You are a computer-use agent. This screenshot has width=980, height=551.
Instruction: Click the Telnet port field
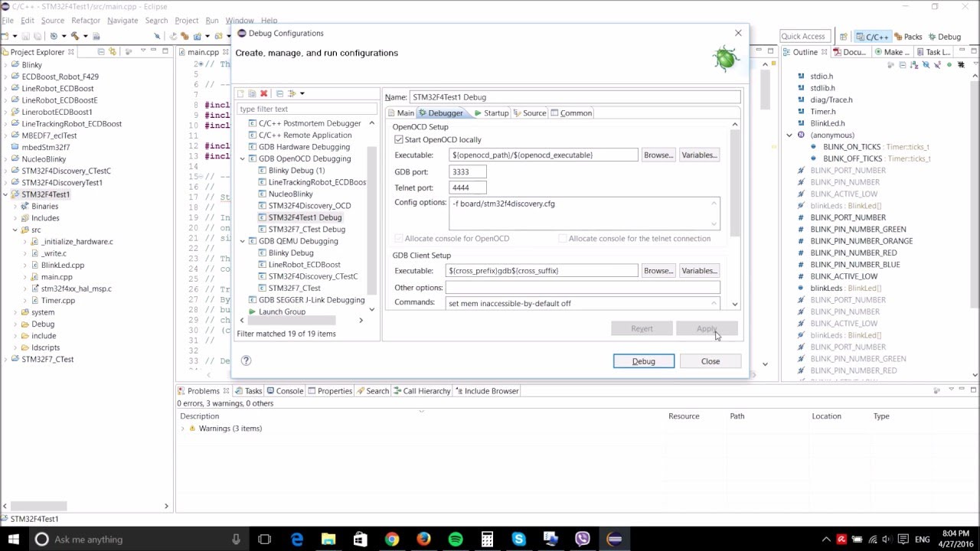click(468, 187)
